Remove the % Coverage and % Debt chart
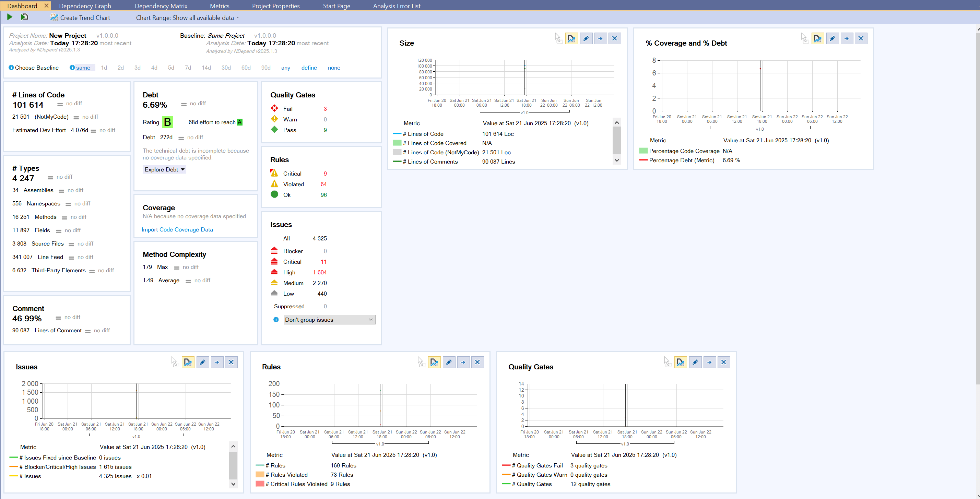 [x=861, y=38]
